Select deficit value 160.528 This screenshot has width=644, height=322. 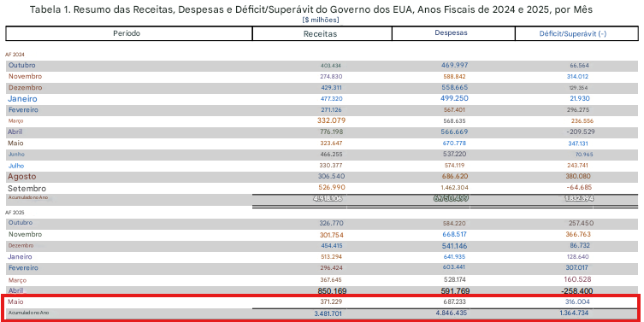tap(577, 279)
